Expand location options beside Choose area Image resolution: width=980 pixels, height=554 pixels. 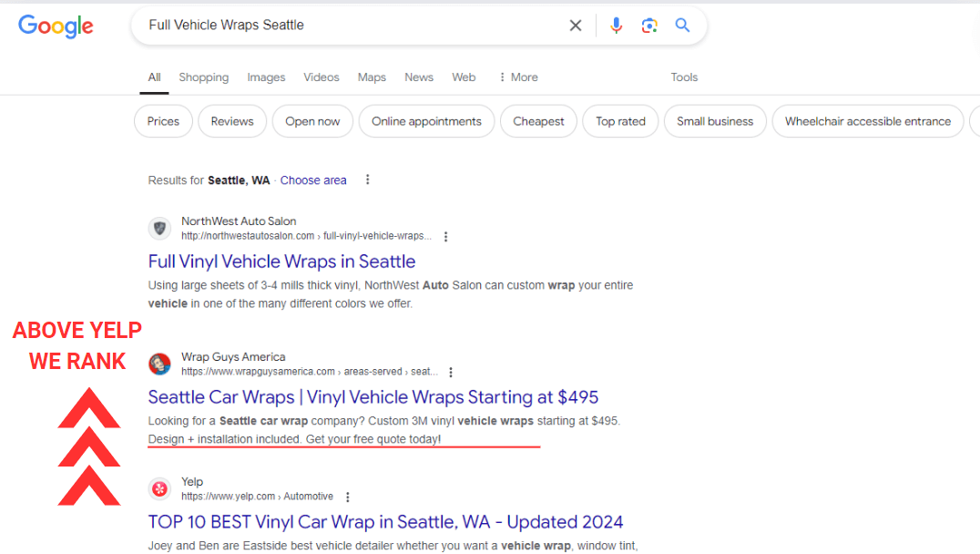click(x=368, y=180)
